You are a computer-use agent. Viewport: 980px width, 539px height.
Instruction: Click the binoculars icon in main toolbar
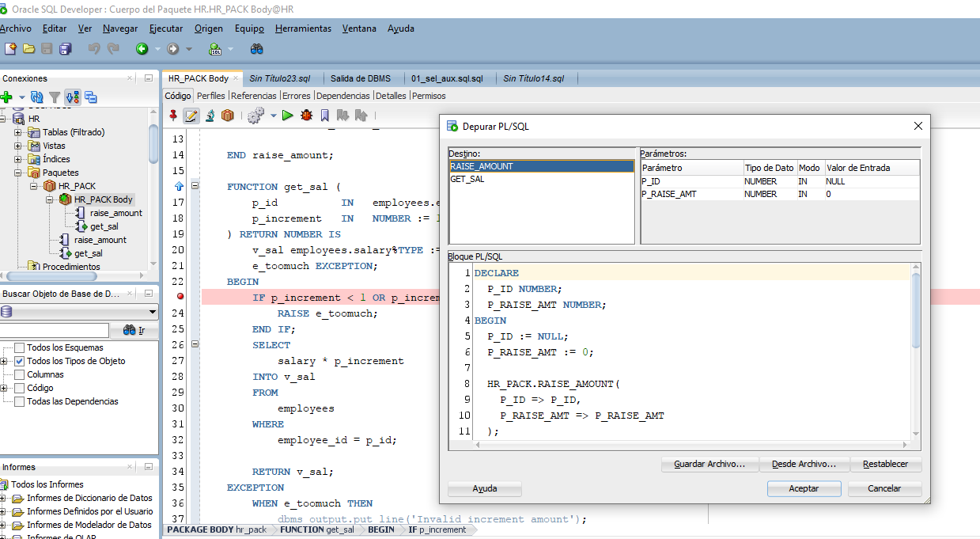257,49
